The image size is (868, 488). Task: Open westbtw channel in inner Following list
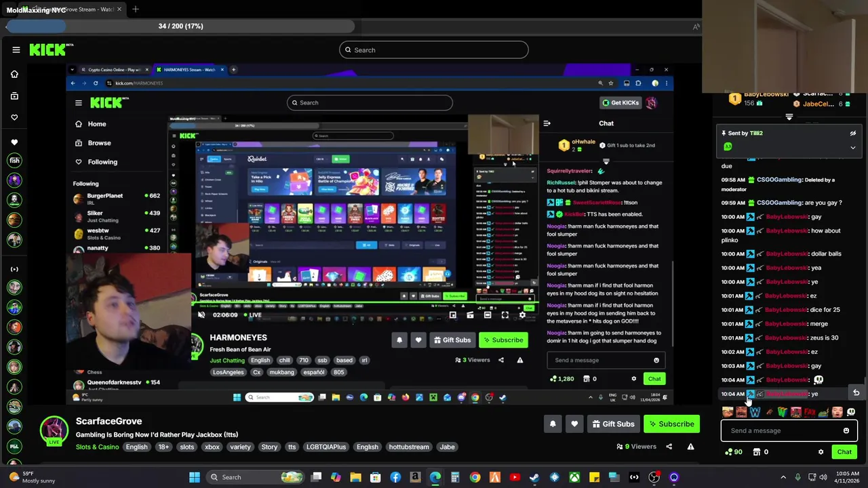click(117, 234)
